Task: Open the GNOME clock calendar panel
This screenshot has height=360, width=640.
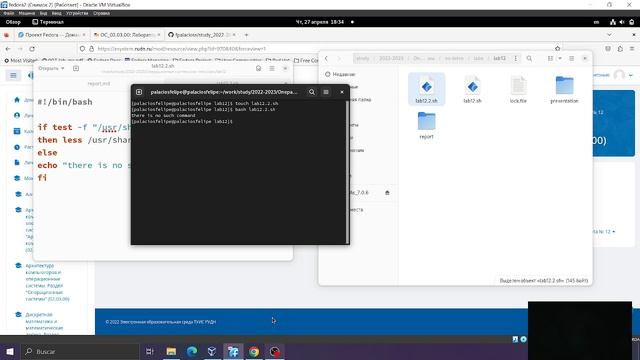Action: click(x=320, y=22)
